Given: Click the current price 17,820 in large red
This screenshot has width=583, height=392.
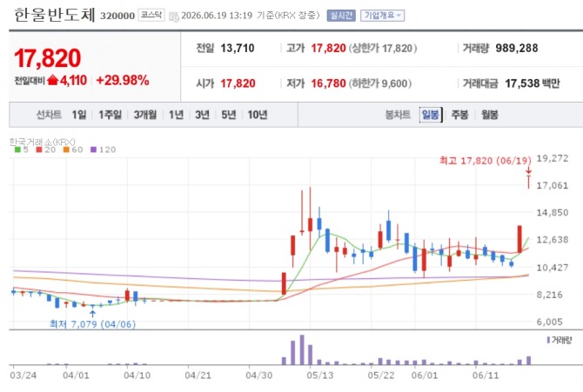Looking at the screenshot, I should pos(47,58).
